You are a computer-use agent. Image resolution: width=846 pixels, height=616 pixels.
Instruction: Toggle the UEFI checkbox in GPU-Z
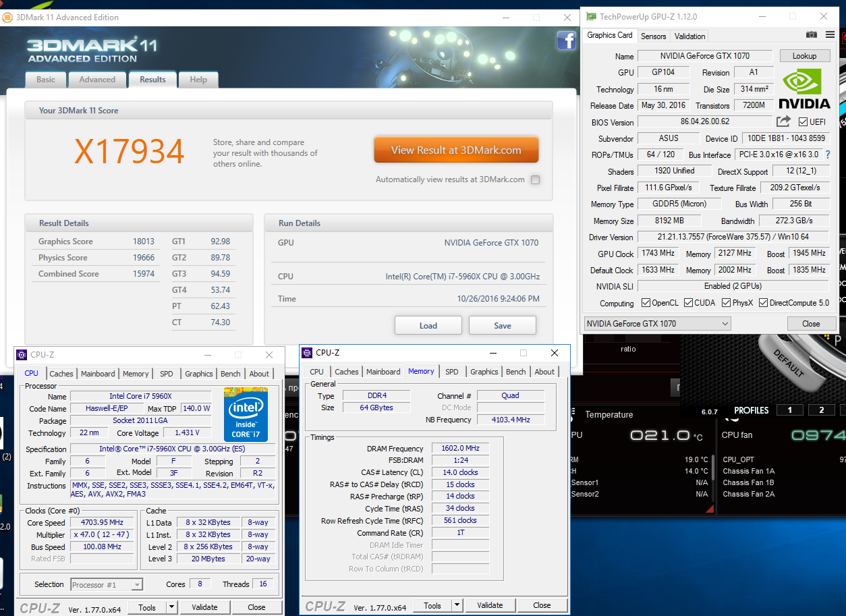tap(803, 122)
